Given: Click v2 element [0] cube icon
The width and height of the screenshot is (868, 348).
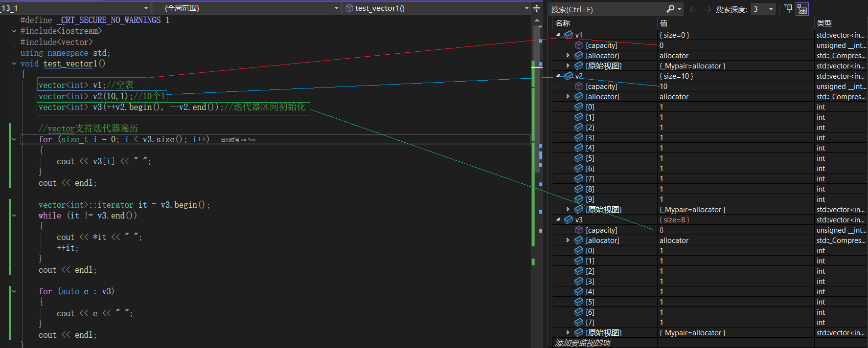Looking at the screenshot, I should [x=579, y=107].
